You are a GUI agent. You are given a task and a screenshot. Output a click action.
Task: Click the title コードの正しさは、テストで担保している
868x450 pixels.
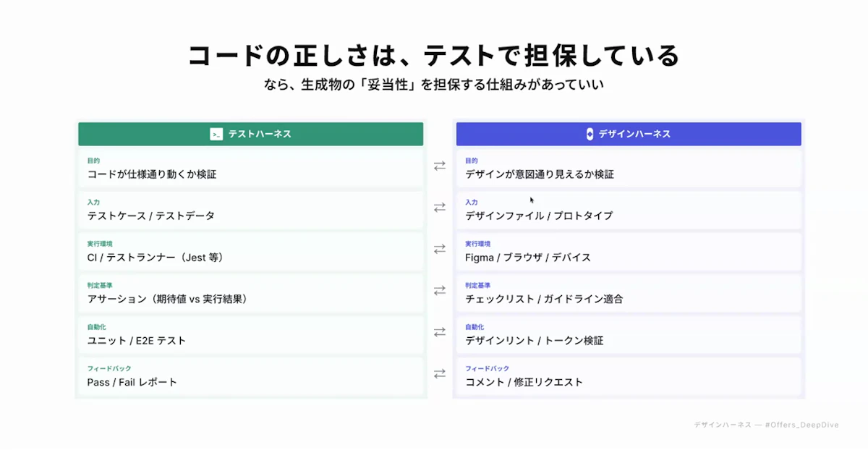[x=434, y=56]
